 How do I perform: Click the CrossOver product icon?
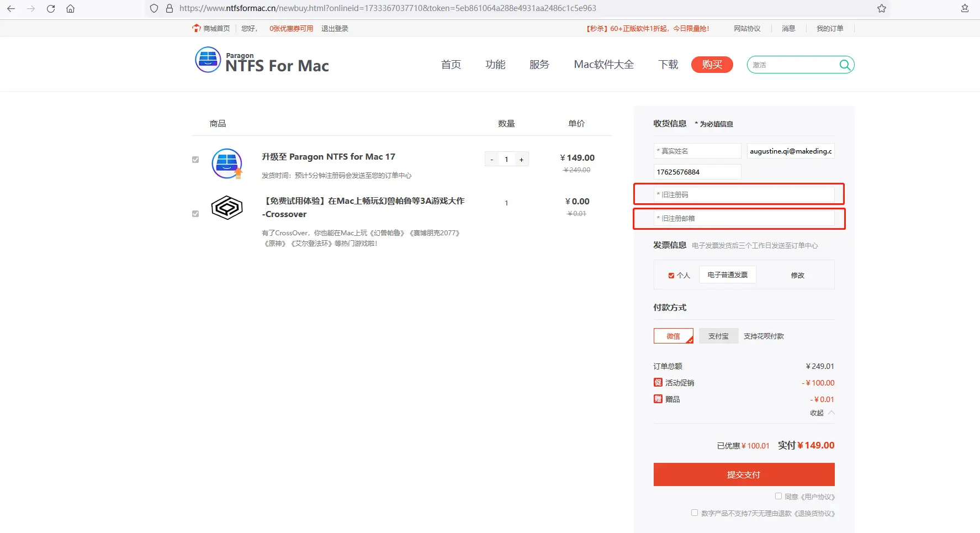[x=227, y=208]
